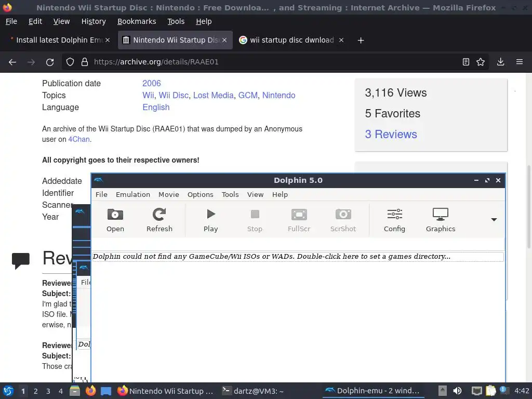Image resolution: width=532 pixels, height=399 pixels.
Task: Open the Firefox History menu
Action: 94,21
